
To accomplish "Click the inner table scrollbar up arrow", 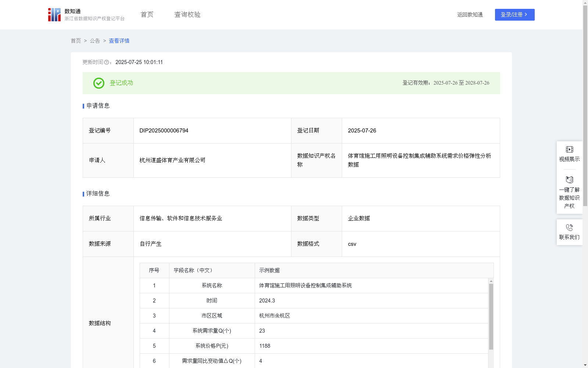I will [491, 281].
